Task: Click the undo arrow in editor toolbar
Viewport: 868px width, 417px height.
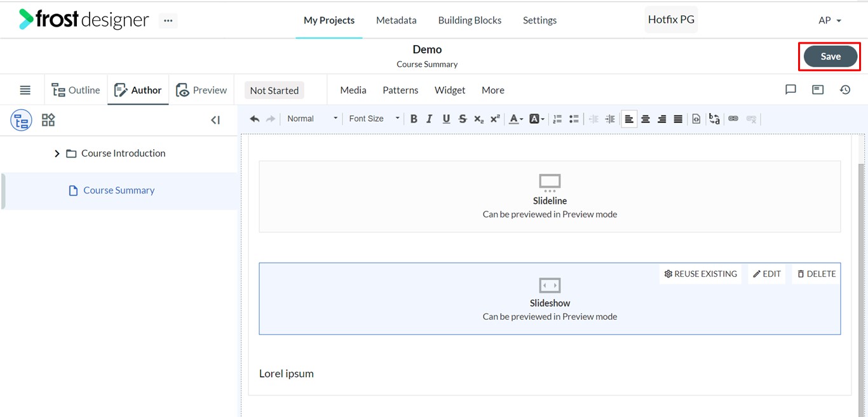Action: (x=254, y=119)
